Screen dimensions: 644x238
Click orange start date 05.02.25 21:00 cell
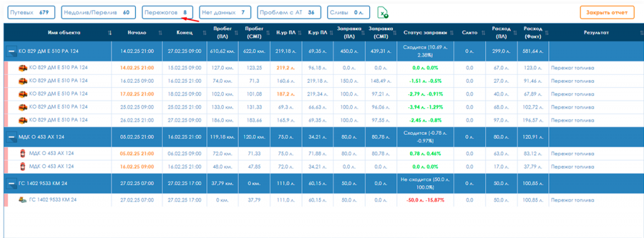pyautogui.click(x=137, y=153)
